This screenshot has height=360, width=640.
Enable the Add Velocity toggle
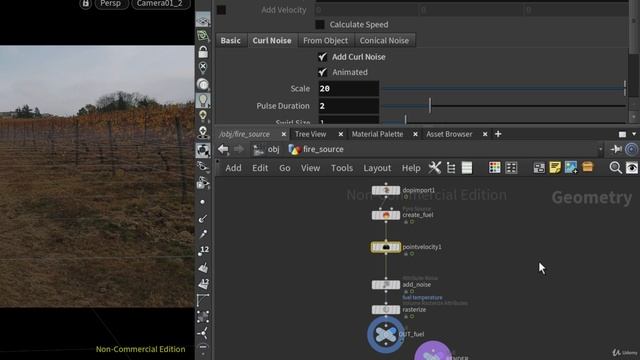222,10
